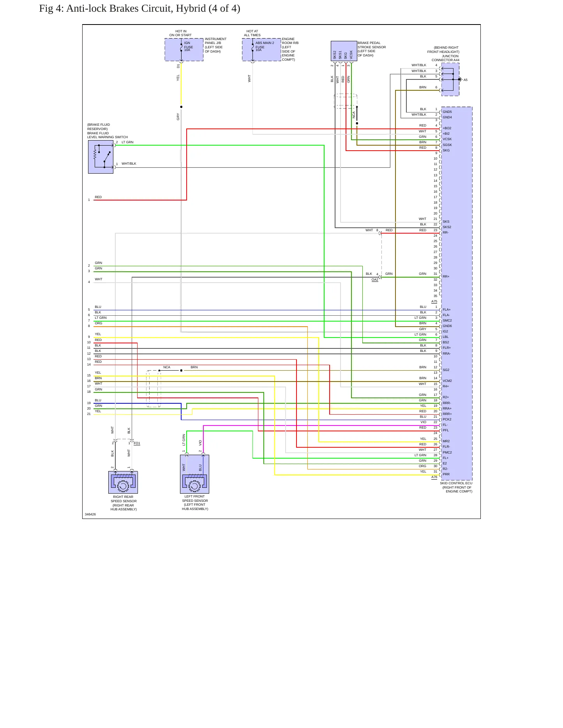Click the VCM2 terminal label
Screen dimensions: 563x728
pyautogui.click(x=447, y=381)
